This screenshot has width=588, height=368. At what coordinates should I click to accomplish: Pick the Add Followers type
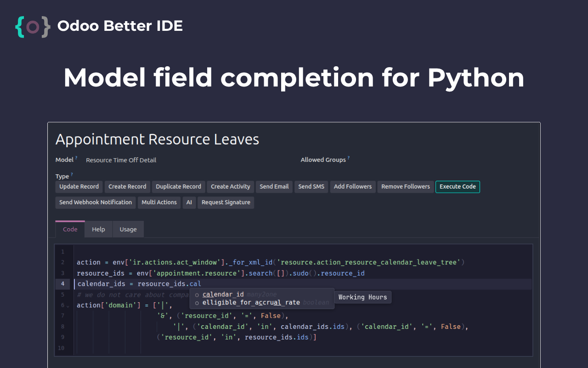(353, 187)
